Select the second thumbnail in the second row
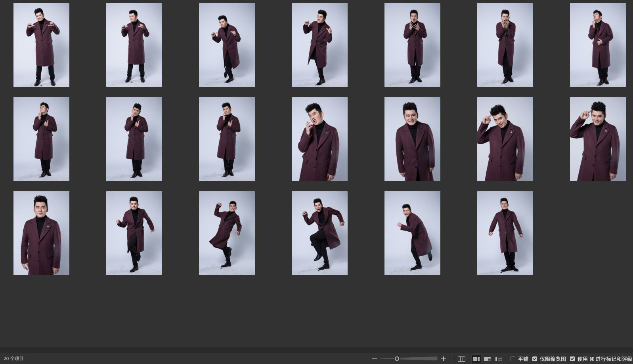 (x=134, y=139)
